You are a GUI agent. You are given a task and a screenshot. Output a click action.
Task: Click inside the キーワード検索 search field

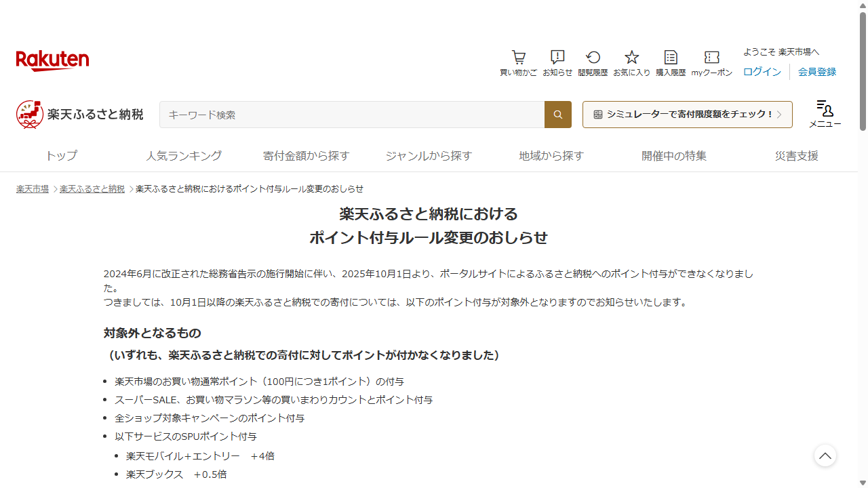coord(352,115)
